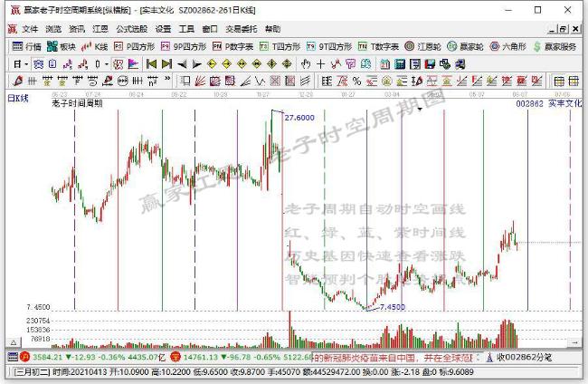The width and height of the screenshot is (588, 384).
Task: Open the 公式选股 menu
Action: click(132, 29)
